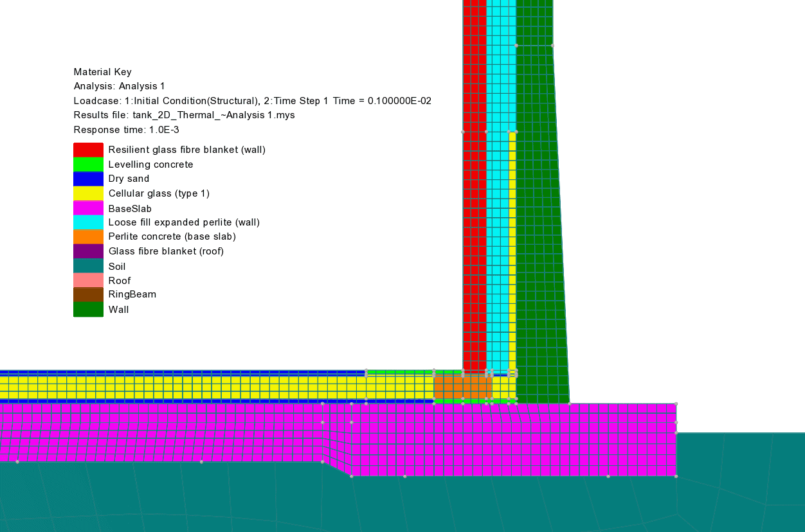Click the red Resilient glass fibre blanket legend swatch
This screenshot has height=532, width=805.
(x=88, y=150)
